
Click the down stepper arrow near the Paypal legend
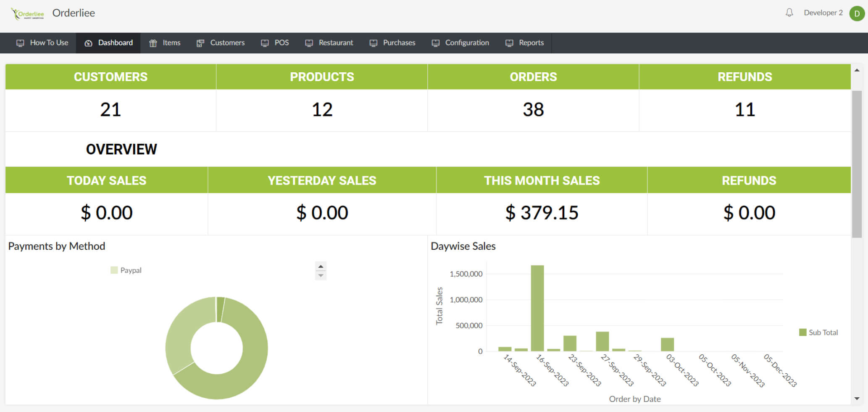click(320, 275)
